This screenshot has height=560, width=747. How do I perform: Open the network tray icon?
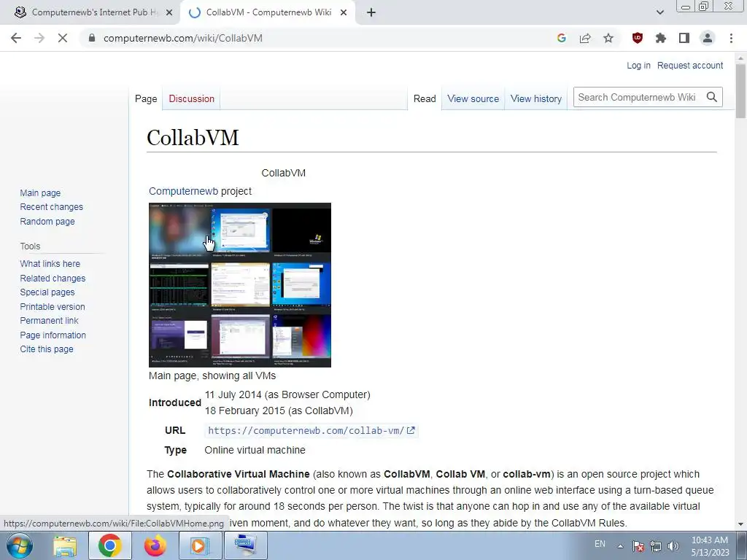click(656, 546)
